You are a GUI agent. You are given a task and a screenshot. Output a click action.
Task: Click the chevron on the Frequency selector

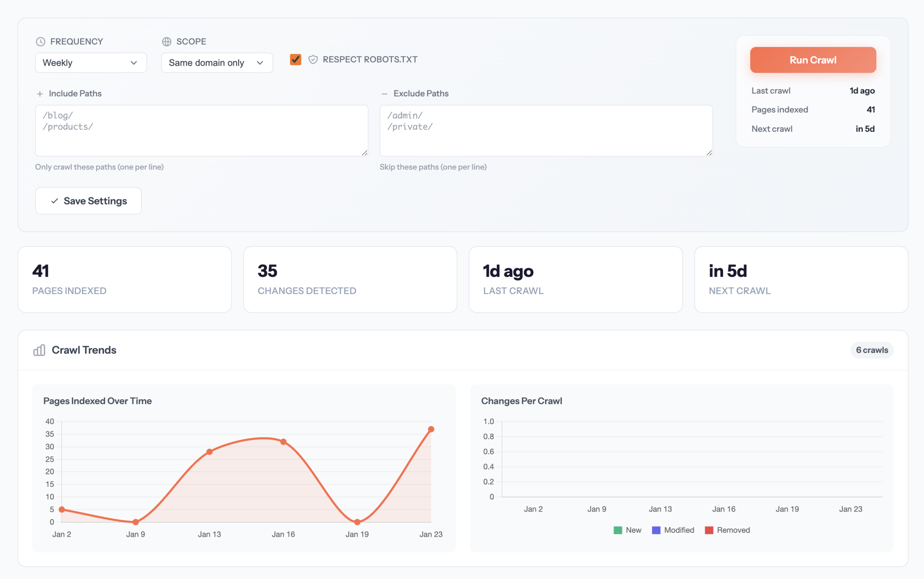click(x=134, y=62)
